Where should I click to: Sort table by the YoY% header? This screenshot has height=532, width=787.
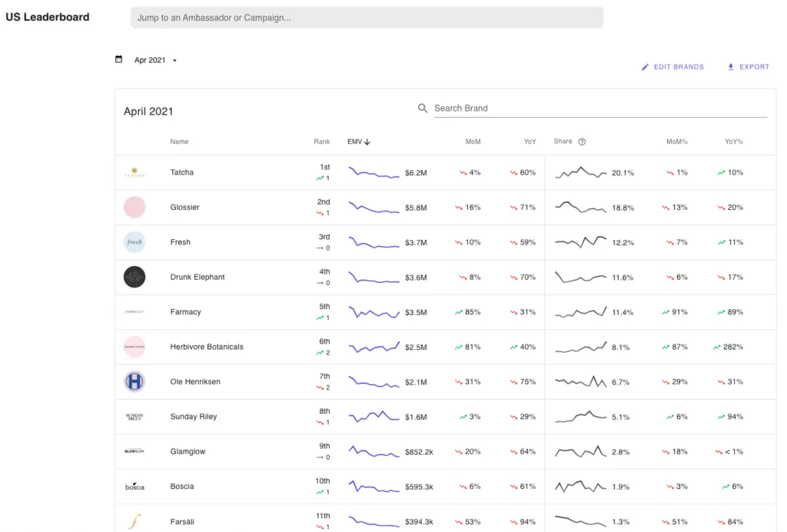click(733, 141)
